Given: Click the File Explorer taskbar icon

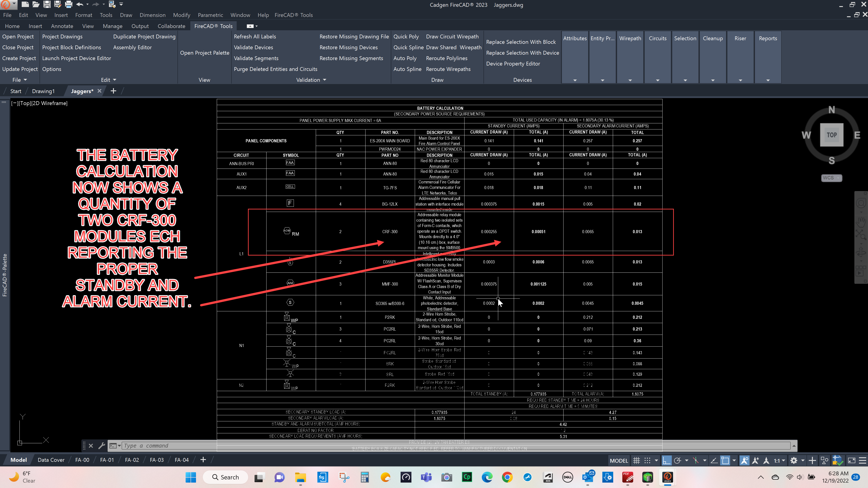Looking at the screenshot, I should point(300,477).
